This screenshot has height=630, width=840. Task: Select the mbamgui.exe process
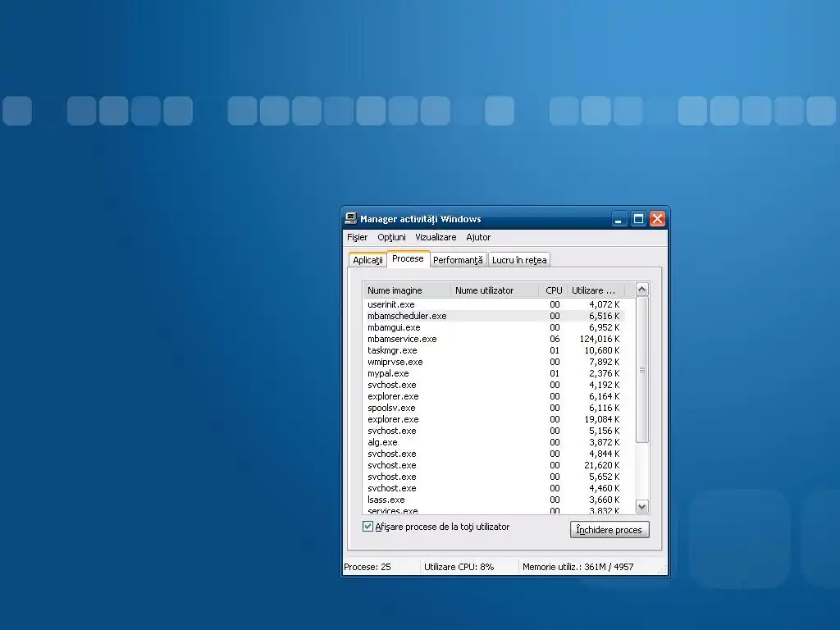tap(493, 326)
